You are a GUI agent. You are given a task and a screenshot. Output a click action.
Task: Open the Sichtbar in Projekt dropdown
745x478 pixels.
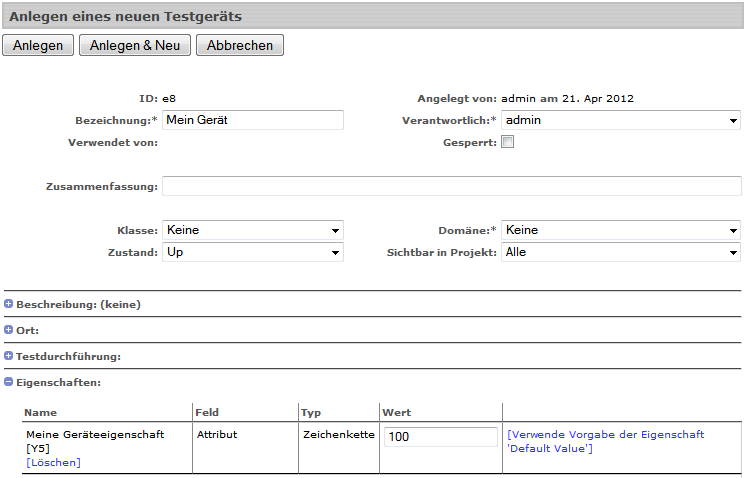[x=620, y=252]
